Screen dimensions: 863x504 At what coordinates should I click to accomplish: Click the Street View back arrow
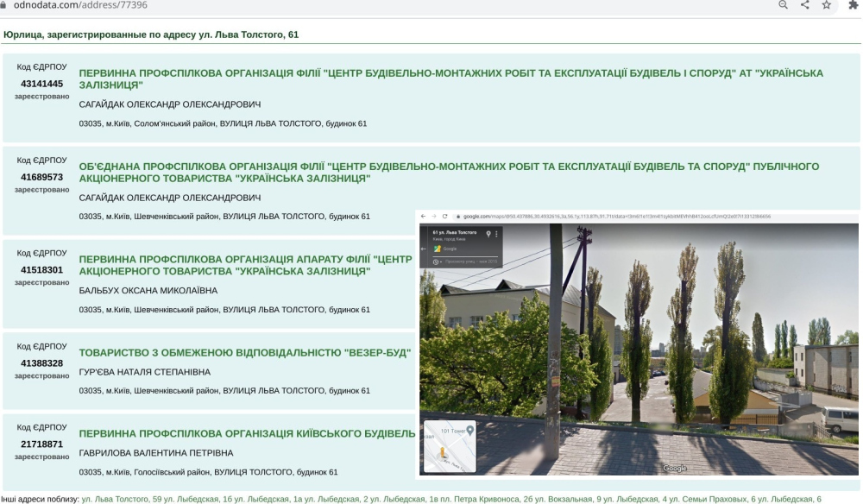tap(424, 248)
